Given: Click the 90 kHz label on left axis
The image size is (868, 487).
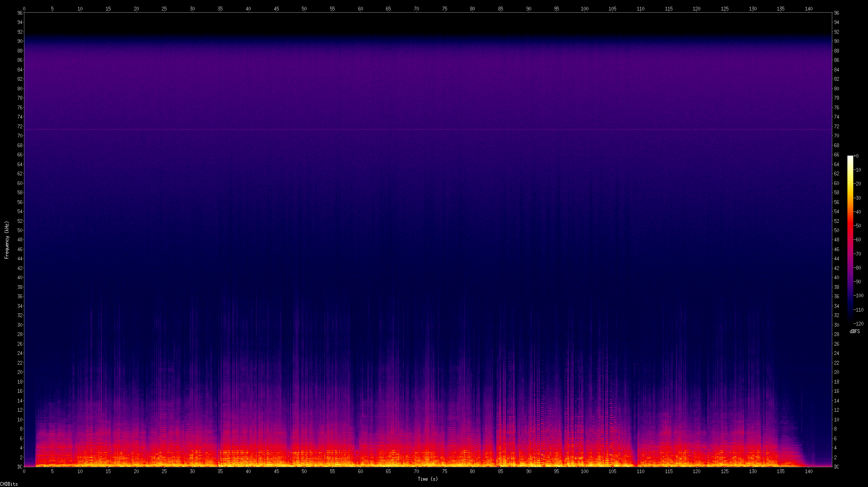Looking at the screenshot, I should click(20, 41).
